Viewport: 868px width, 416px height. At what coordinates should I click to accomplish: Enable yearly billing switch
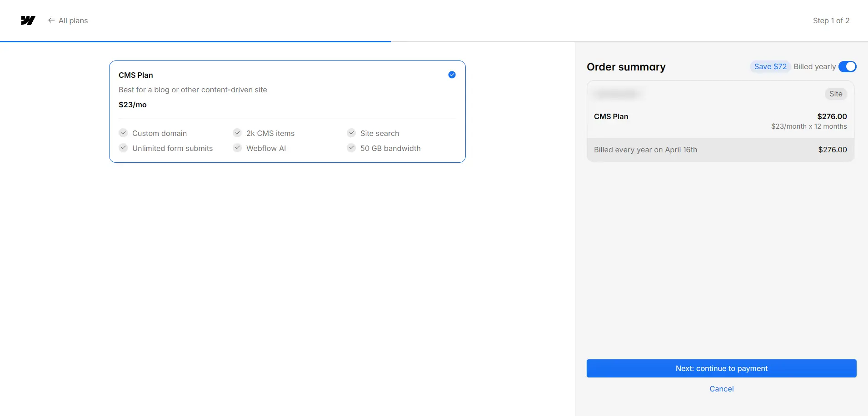click(847, 66)
